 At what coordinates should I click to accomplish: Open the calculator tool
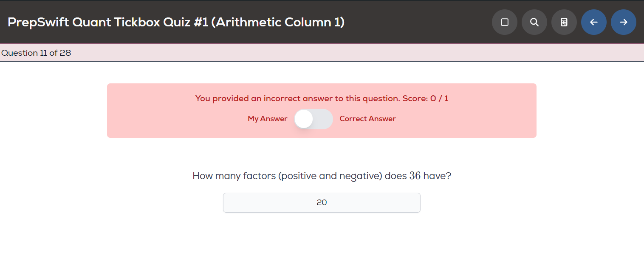(x=564, y=22)
